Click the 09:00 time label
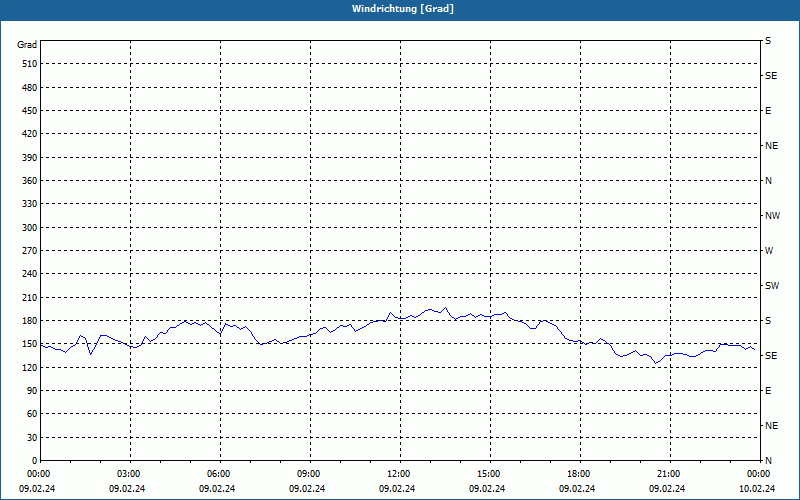This screenshot has width=800, height=500. click(x=310, y=474)
